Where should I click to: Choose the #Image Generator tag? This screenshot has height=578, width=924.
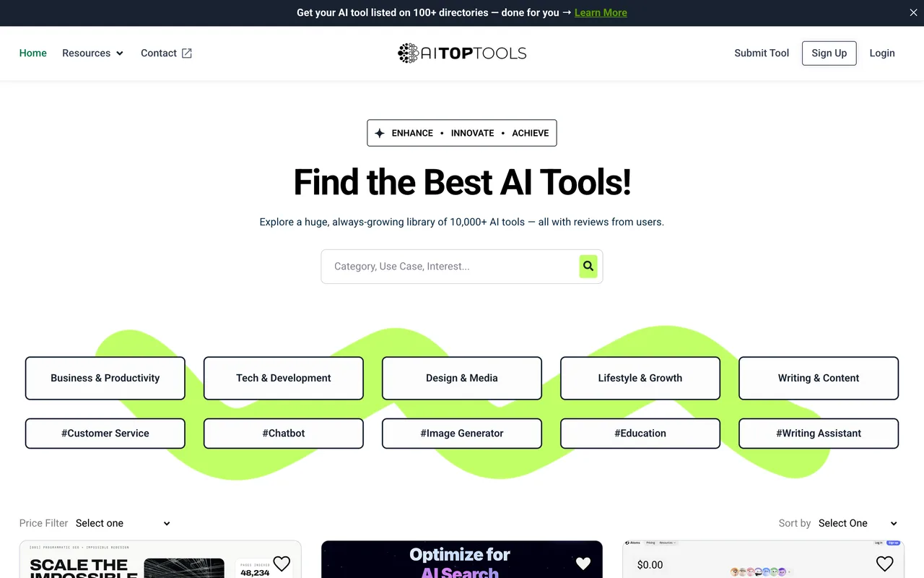pyautogui.click(x=462, y=433)
